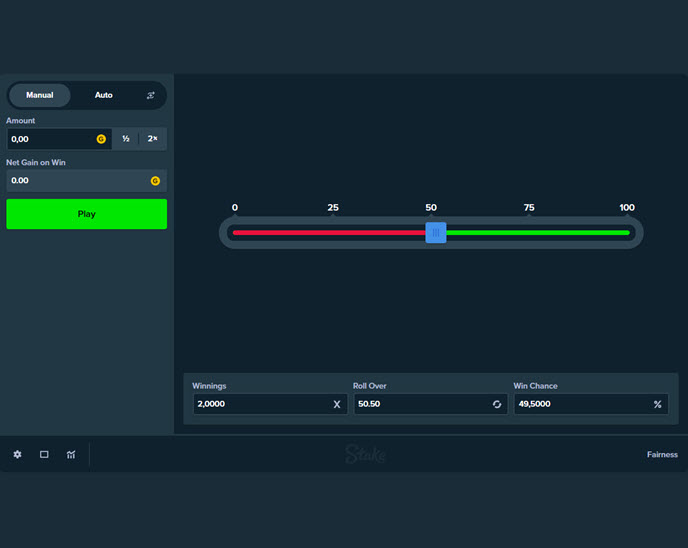Viewport: 688px width, 548px height.
Task: Click into the Amount input field
Action: (x=50, y=139)
